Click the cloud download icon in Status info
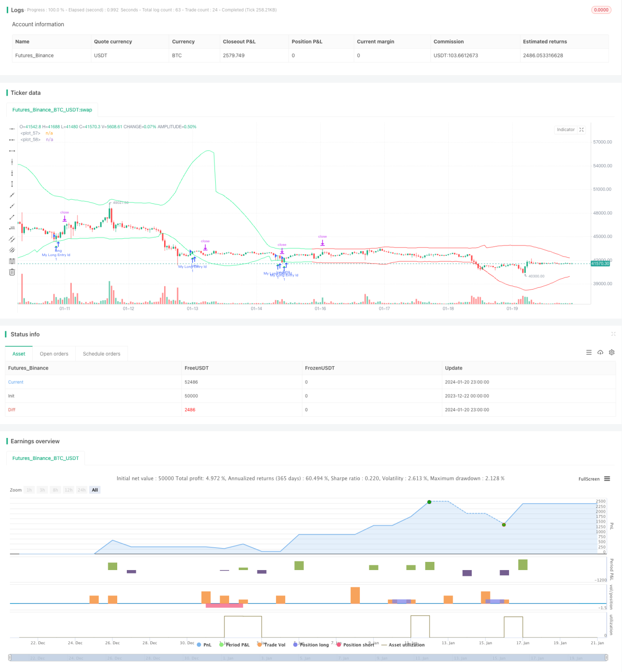The image size is (622, 672). tap(600, 352)
